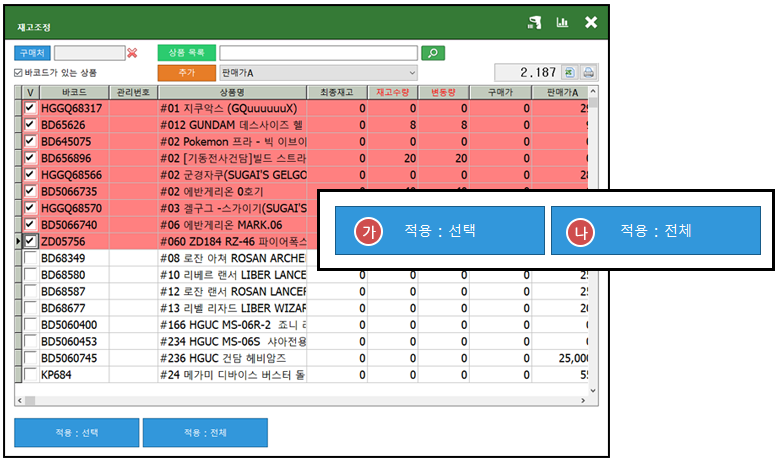
Task: Toggle the 바코드가 있는 상품 checkbox
Action: 18,73
